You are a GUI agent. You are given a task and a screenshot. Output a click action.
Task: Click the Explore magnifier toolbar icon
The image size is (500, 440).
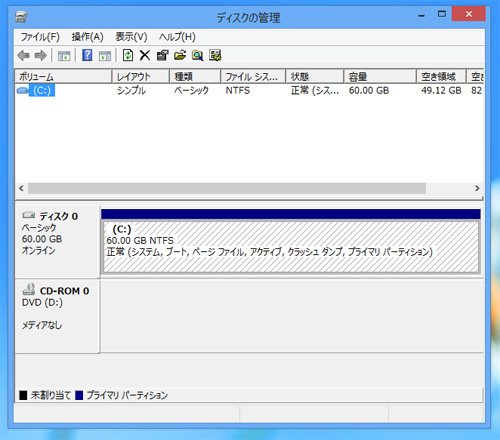coord(197,55)
